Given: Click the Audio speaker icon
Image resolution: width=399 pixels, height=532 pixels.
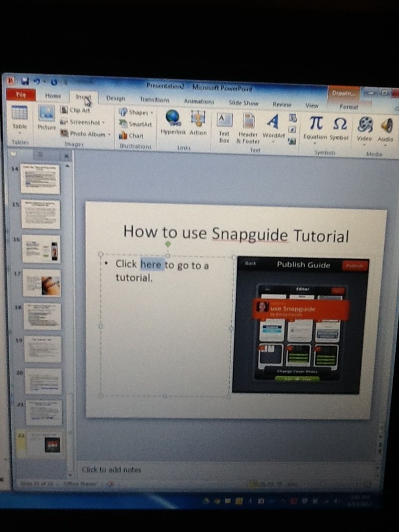Looking at the screenshot, I should coord(386,126).
